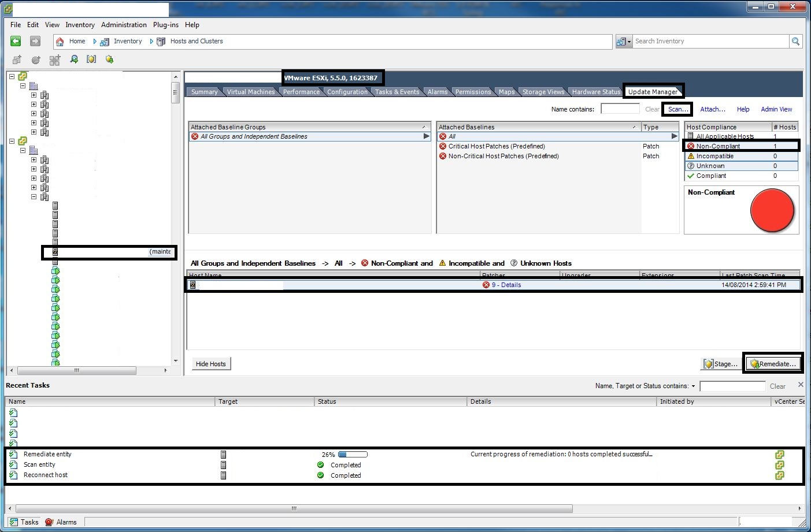
Task: Collapse the topmost vCenter tree node
Action: pos(12,76)
